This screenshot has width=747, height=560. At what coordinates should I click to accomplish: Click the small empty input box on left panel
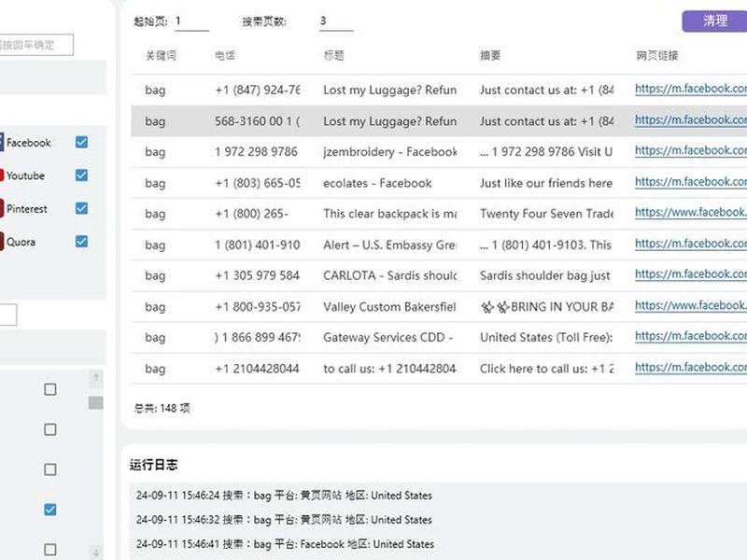click(x=8, y=315)
